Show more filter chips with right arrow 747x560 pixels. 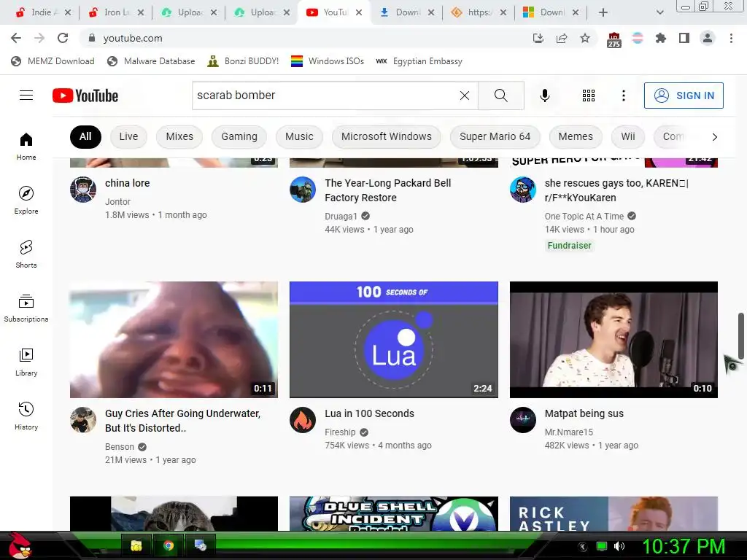(x=714, y=137)
